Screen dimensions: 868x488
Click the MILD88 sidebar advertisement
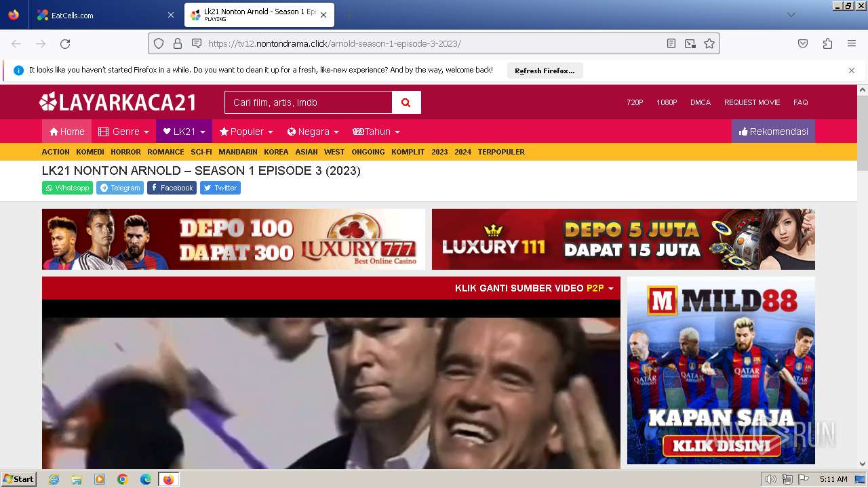721,370
